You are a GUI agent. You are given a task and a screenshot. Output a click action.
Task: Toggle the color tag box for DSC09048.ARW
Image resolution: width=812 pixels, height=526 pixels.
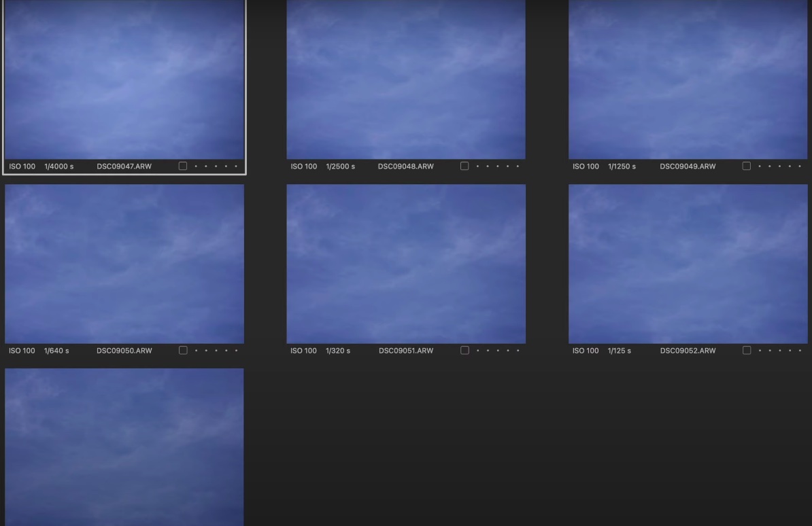(x=464, y=166)
